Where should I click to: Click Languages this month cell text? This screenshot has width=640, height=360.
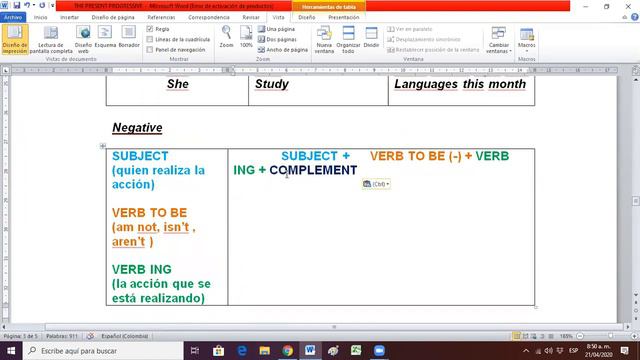tap(460, 84)
